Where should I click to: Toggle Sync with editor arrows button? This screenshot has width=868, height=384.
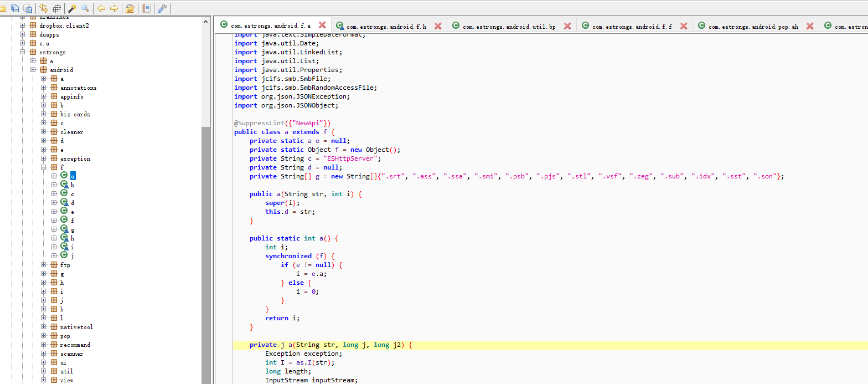coord(44,8)
